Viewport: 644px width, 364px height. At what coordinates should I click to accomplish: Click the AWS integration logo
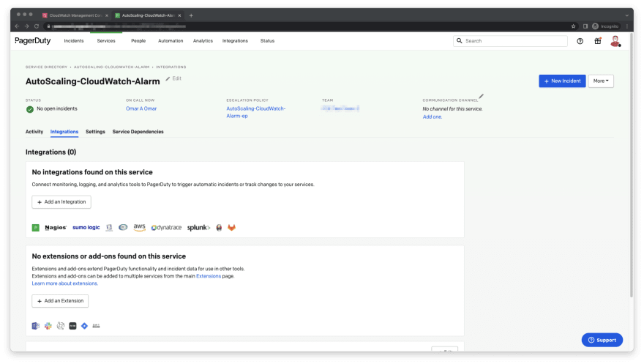pyautogui.click(x=139, y=228)
